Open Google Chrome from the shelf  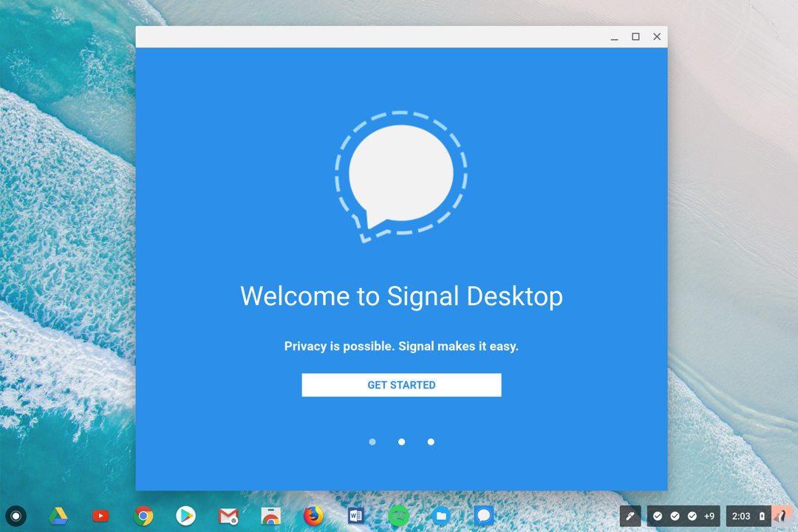(143, 516)
